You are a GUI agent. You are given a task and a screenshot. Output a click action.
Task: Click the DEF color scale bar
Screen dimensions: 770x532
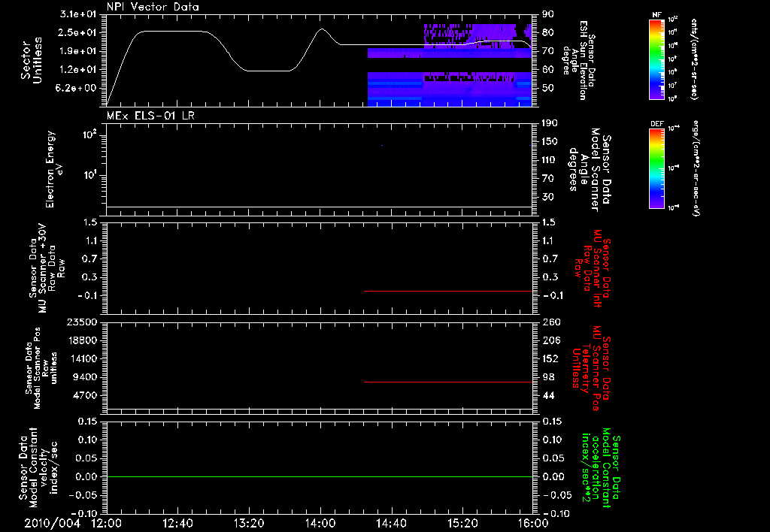tap(656, 168)
